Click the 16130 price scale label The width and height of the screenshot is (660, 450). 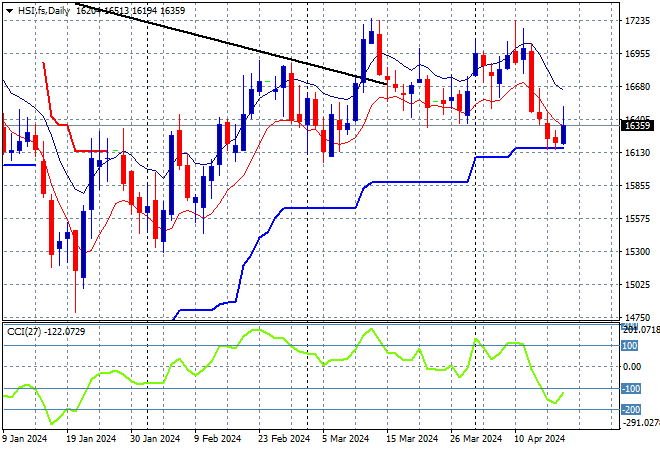(x=637, y=152)
